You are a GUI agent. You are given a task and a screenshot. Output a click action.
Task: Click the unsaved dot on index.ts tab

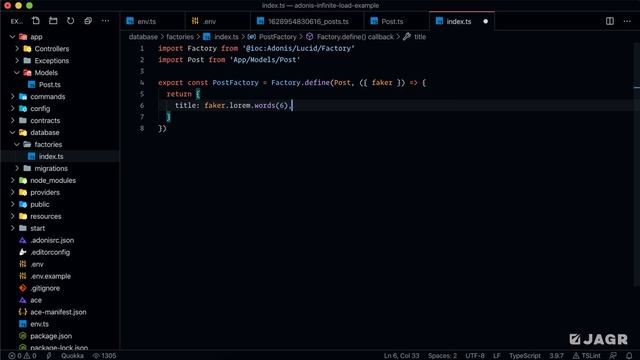485,22
